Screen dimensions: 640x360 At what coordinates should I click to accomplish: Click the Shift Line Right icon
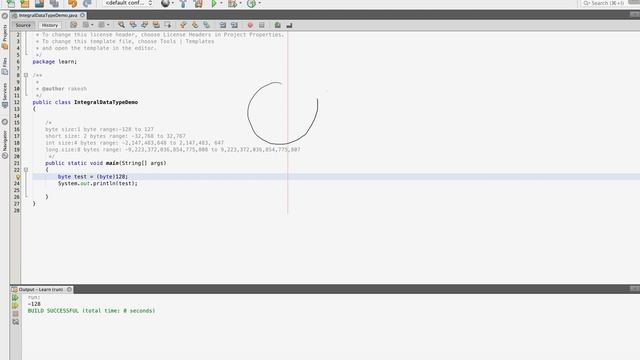click(234, 25)
